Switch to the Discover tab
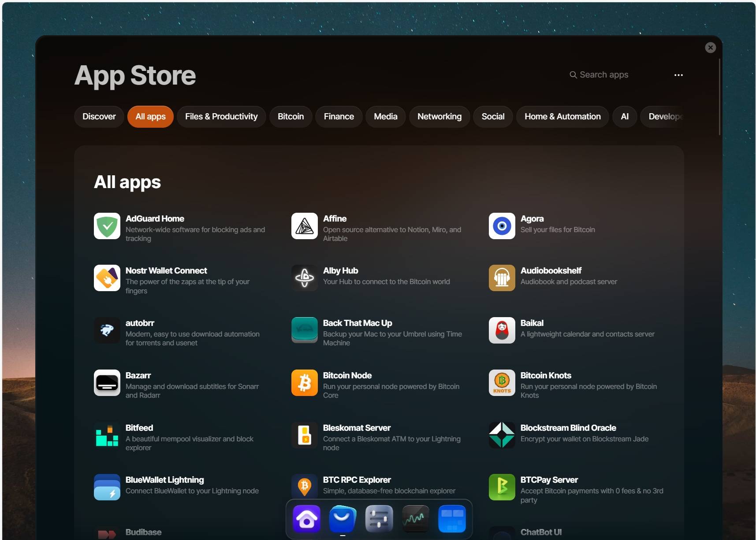This screenshot has width=756, height=540. click(99, 117)
